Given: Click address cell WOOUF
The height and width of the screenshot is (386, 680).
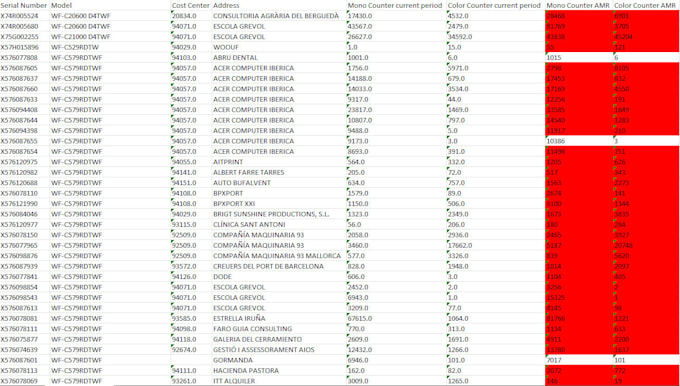Looking at the screenshot, I should point(226,47).
